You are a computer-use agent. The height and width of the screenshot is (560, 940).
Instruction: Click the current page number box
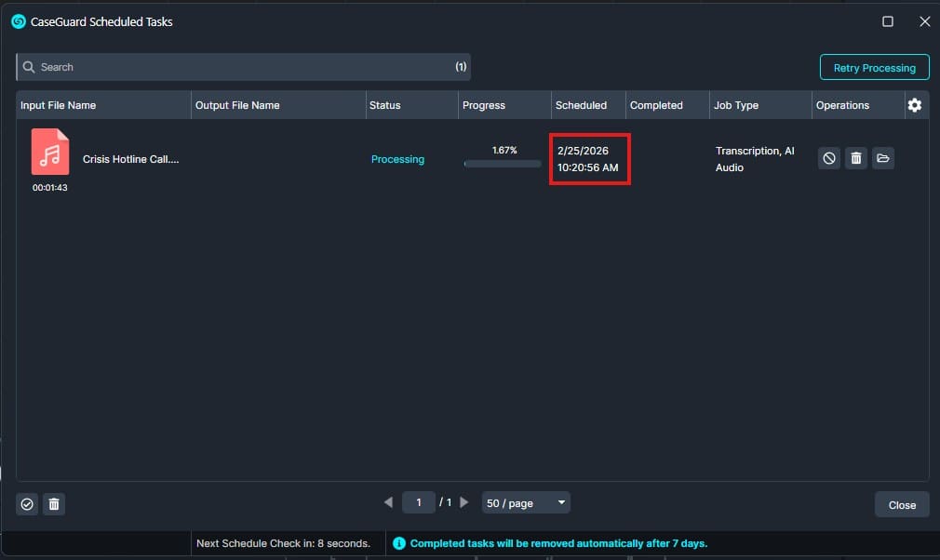(x=419, y=502)
